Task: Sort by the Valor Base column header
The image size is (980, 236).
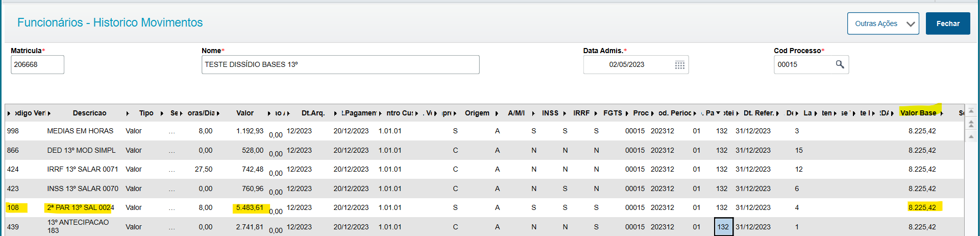Action: pos(918,113)
